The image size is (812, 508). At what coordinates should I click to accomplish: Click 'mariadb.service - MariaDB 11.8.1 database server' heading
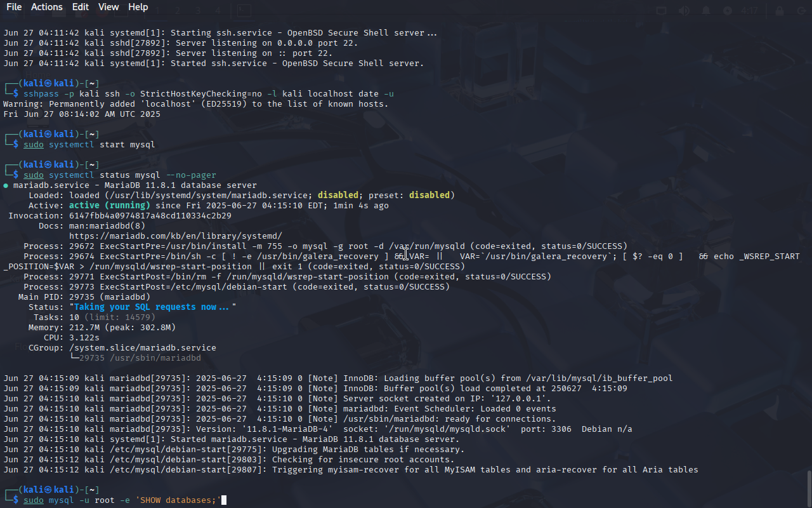pos(135,185)
